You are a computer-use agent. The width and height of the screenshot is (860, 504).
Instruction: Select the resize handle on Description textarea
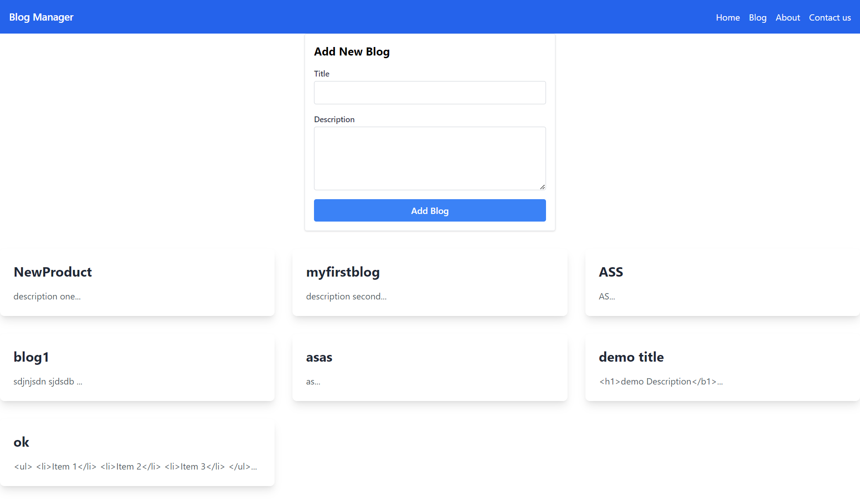(542, 187)
